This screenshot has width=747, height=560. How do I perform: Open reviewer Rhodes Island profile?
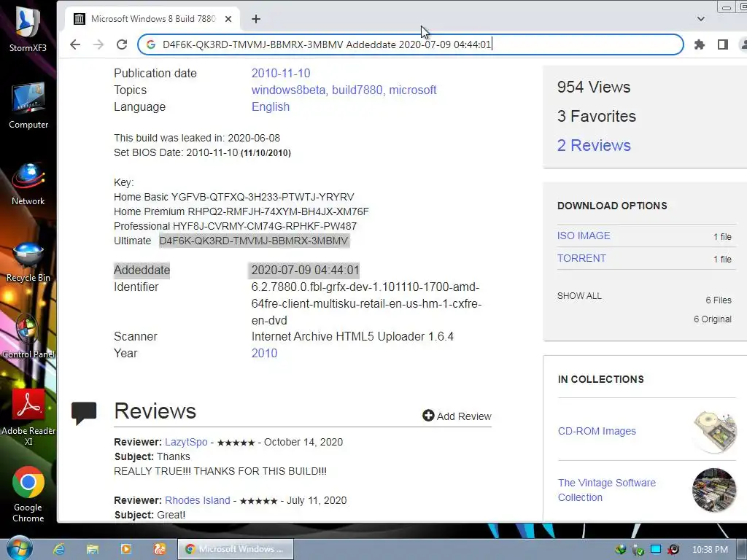[x=197, y=500]
